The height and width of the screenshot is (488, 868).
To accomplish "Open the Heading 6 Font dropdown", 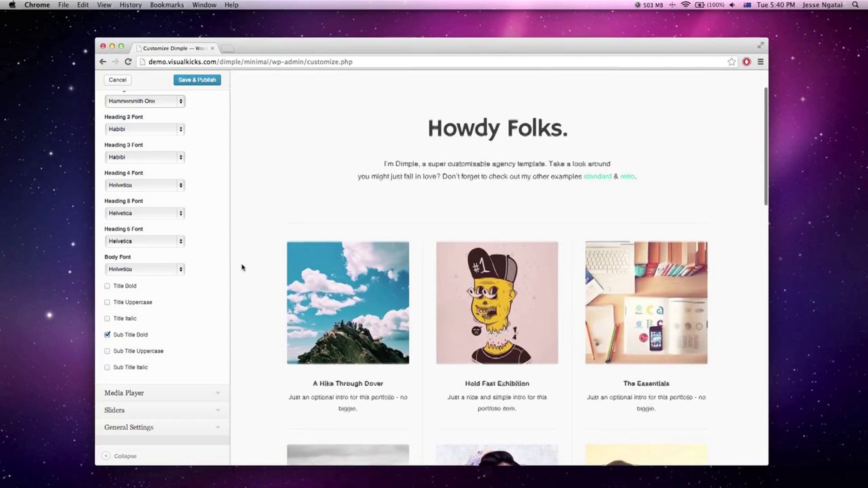I will 145,241.
